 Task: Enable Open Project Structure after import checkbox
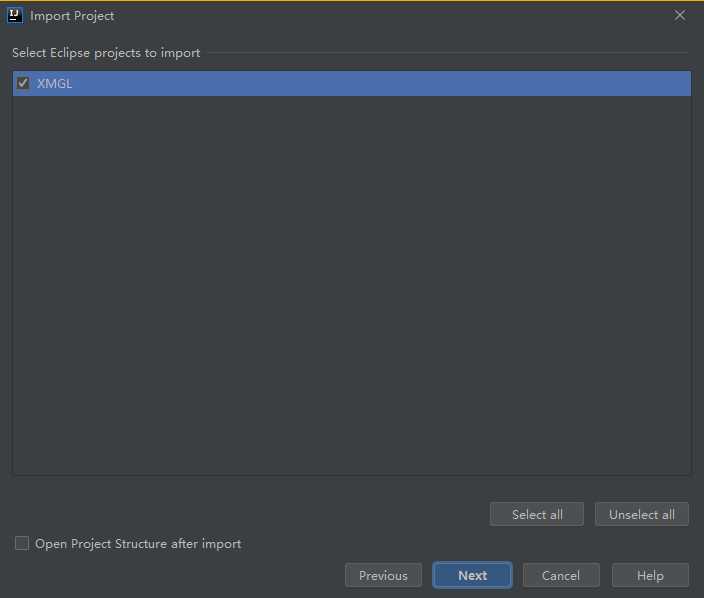pyautogui.click(x=22, y=544)
